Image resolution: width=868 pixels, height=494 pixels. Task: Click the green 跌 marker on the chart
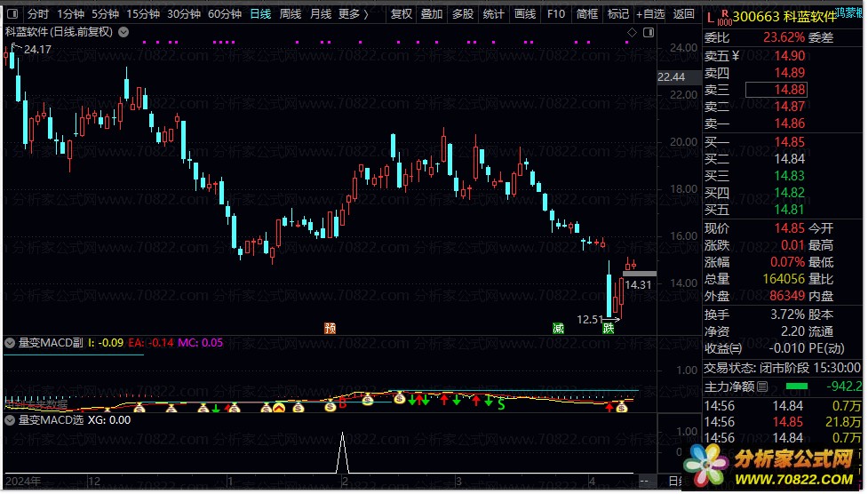point(609,329)
